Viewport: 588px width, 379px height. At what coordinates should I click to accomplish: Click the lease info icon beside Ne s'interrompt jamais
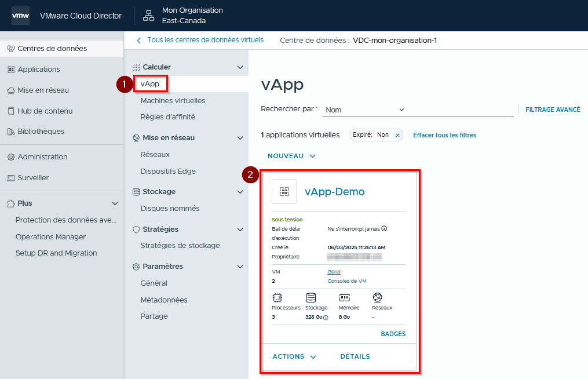384,228
